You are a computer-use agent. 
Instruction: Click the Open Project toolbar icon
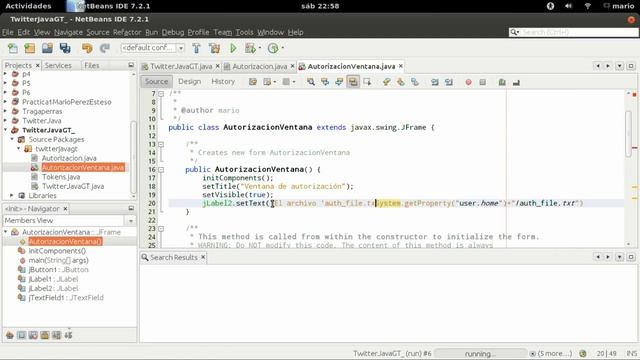coord(47,48)
